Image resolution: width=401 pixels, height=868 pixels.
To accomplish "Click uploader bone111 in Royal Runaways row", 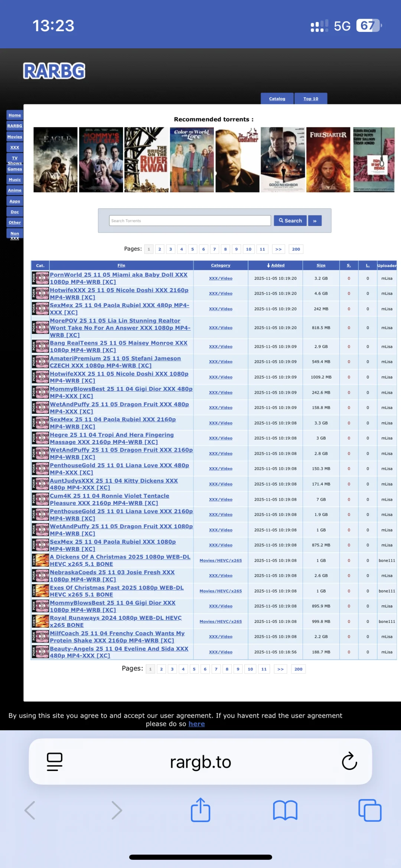I will (387, 621).
